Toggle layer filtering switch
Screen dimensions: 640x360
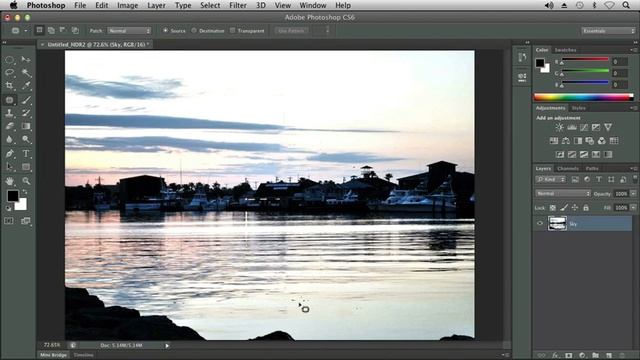tap(635, 179)
